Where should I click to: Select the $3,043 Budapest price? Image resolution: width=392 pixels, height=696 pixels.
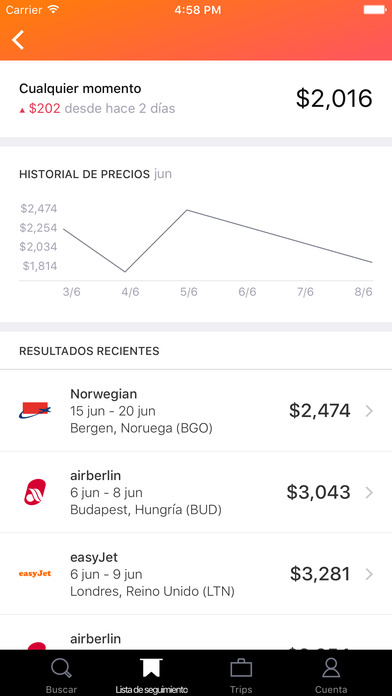[318, 492]
